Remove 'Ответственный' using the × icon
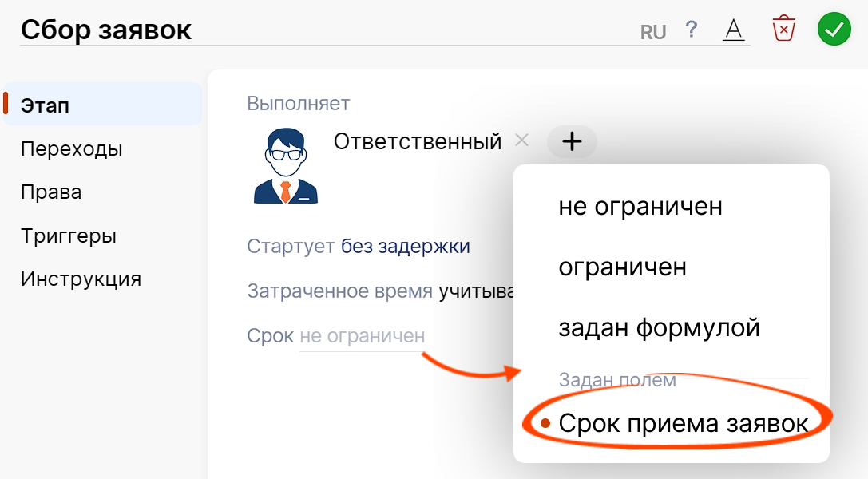868x479 pixels. [x=521, y=141]
